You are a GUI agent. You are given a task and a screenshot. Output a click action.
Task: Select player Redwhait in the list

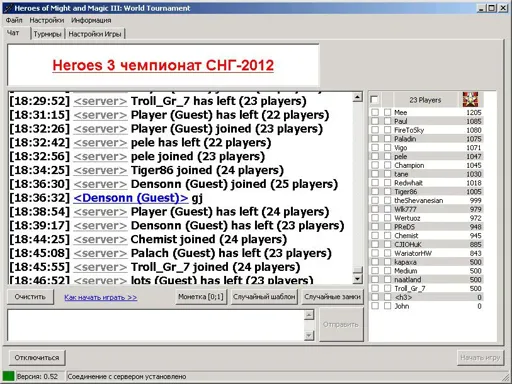pos(408,183)
